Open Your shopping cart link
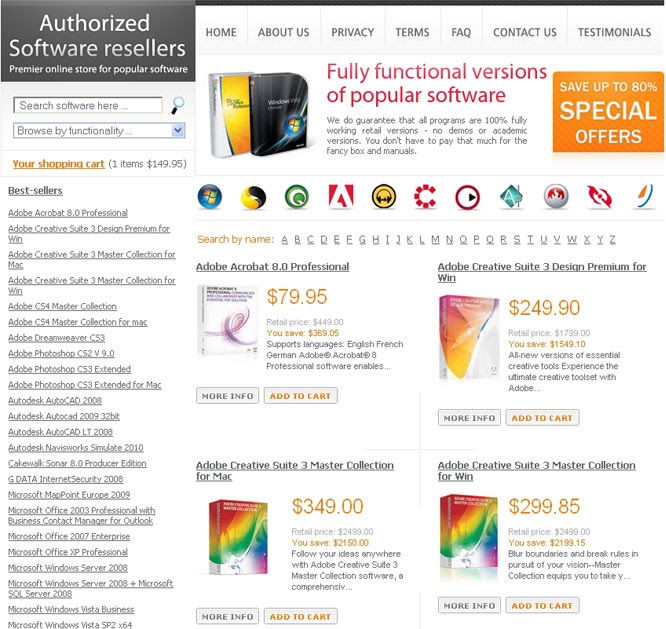The width and height of the screenshot is (666, 629). [x=59, y=164]
